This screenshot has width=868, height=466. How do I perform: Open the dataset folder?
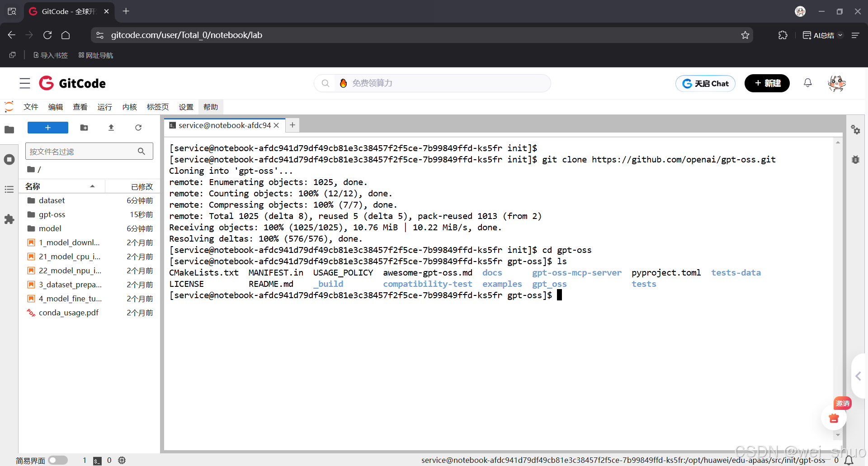click(x=90, y=200)
